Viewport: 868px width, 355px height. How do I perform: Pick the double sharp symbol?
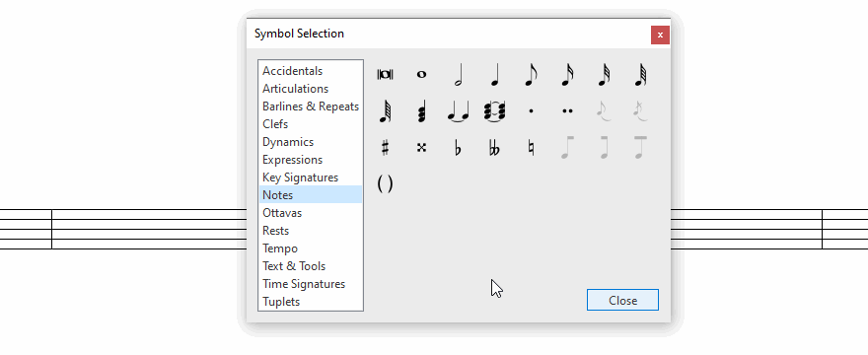421,148
